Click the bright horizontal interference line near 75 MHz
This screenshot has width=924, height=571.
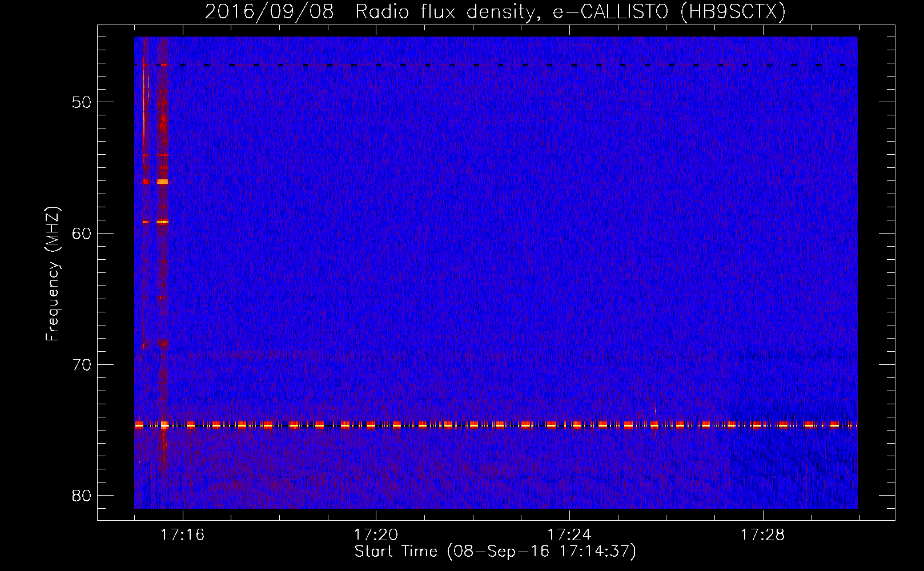[496, 425]
